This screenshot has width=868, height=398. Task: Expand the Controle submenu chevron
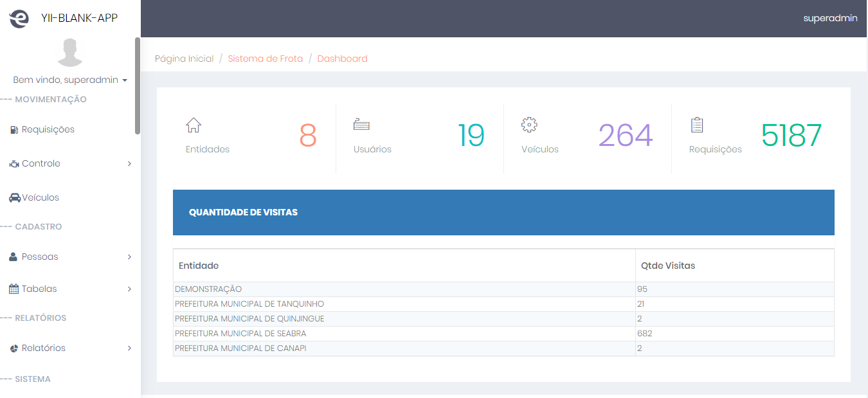pyautogui.click(x=129, y=164)
